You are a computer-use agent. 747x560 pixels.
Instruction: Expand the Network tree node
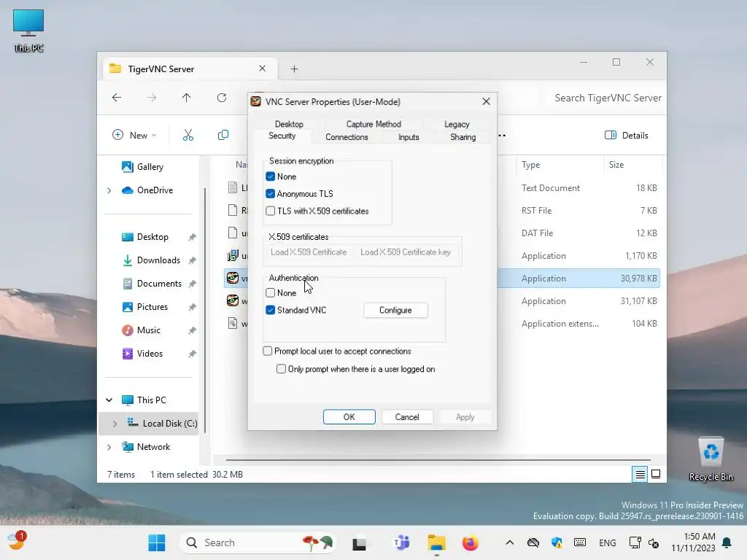pyautogui.click(x=109, y=447)
